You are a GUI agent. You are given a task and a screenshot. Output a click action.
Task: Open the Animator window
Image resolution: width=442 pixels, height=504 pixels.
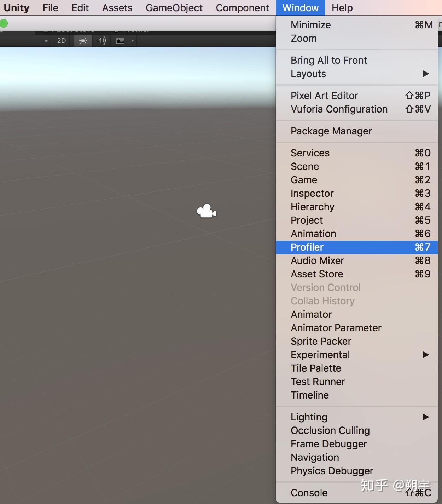(x=357, y=314)
